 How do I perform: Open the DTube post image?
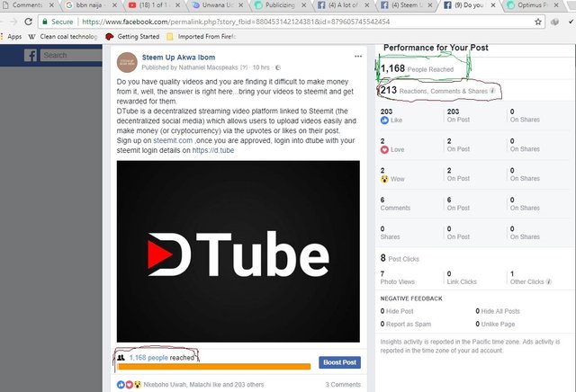(x=238, y=252)
